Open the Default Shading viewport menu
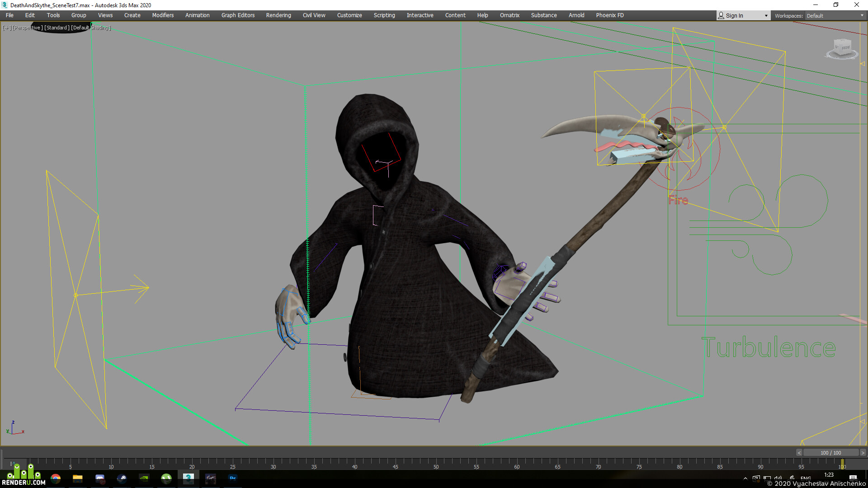Screen dimensions: 868x488 [91, 28]
